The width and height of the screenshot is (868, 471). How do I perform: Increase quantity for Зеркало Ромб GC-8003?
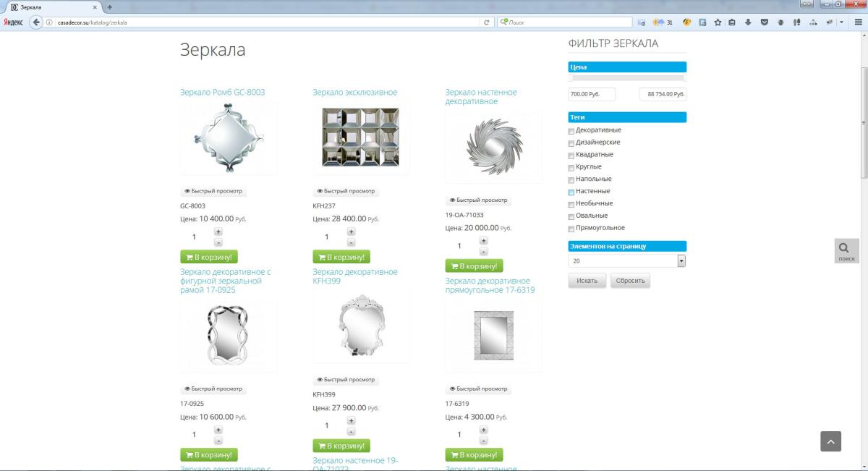tap(218, 232)
